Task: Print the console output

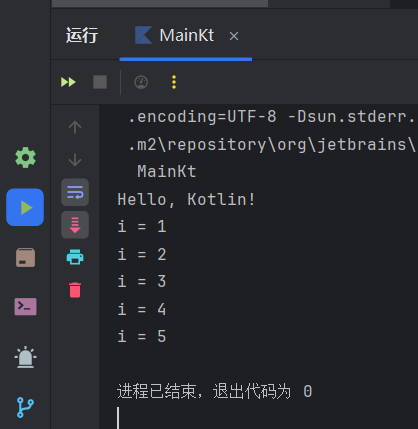Action: [x=75, y=257]
